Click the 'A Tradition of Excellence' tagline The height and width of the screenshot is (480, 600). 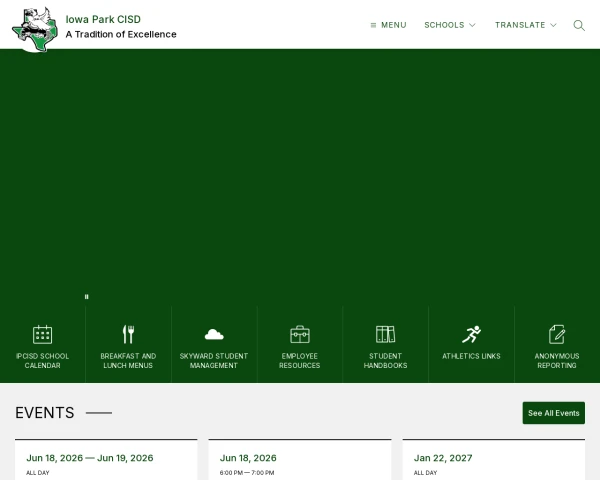tap(121, 34)
